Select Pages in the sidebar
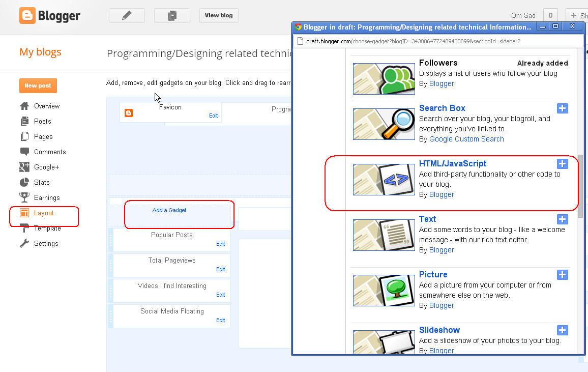The image size is (588, 372). [43, 136]
